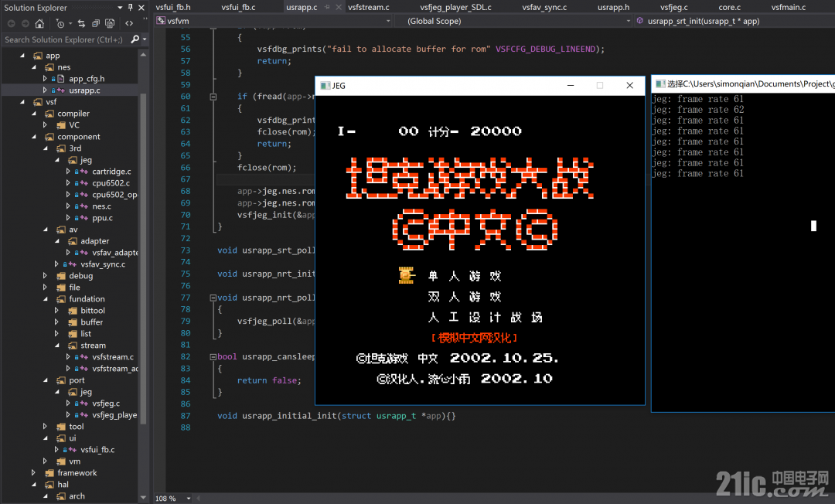Click the vsfjeg.c file icon in tree

[83, 404]
